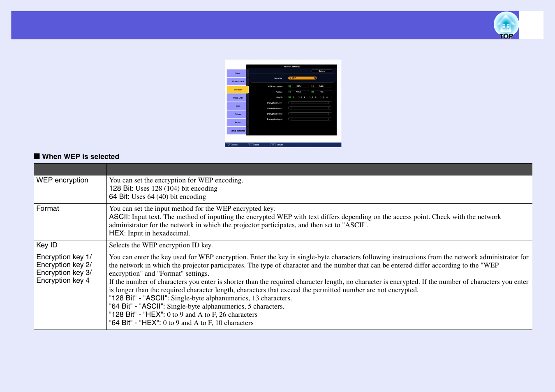Click '128 Bit: Uses 128 (104) bit encoding'
The width and height of the screenshot is (555, 392).
[x=163, y=188]
